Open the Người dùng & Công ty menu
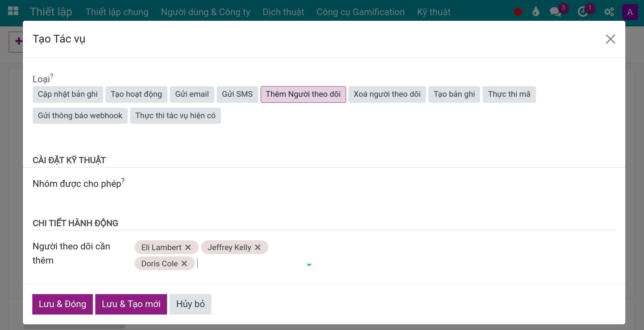 205,12
